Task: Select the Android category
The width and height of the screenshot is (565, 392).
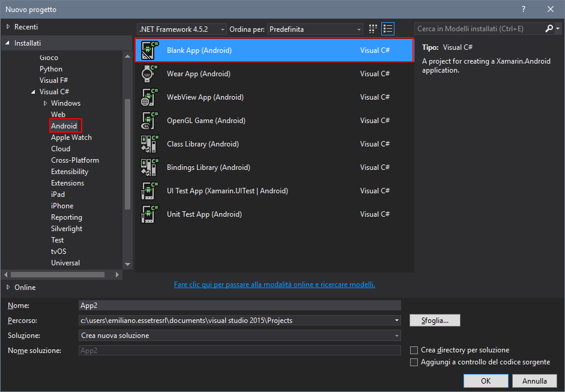Action: 64,125
